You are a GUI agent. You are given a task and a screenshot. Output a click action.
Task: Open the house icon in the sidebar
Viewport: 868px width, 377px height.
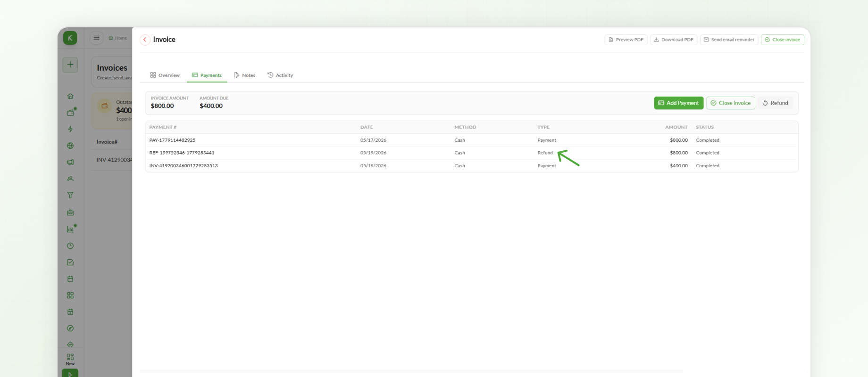tap(70, 96)
